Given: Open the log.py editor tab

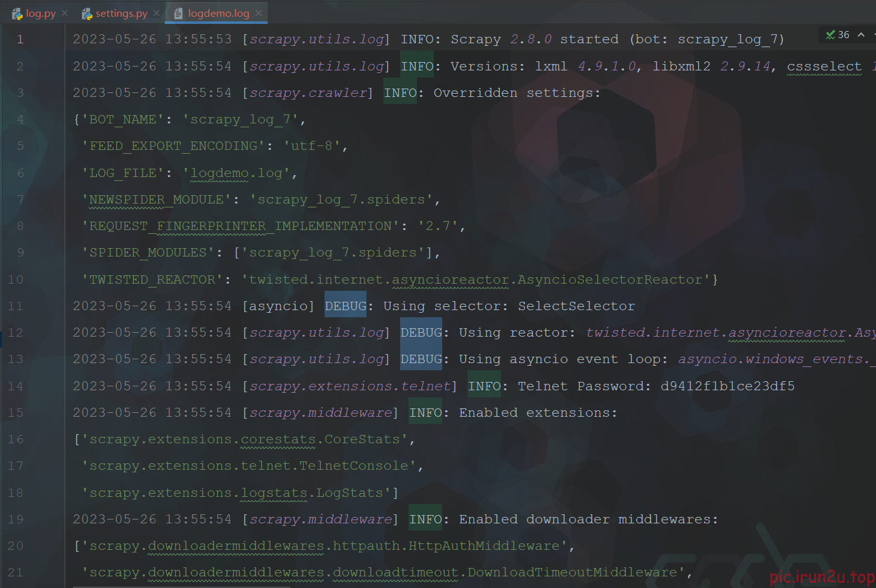Looking at the screenshot, I should (40, 13).
